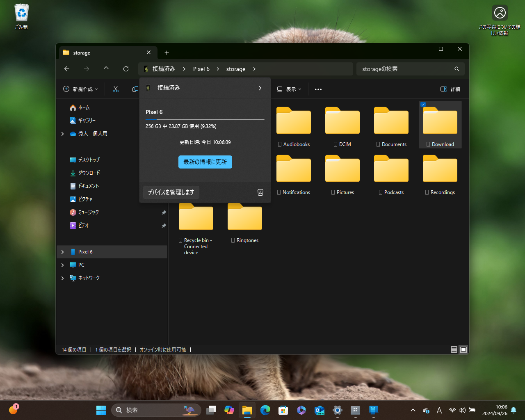This screenshot has height=420, width=525.
Task: Expand the ネットワーク tree node
Action: pos(62,278)
